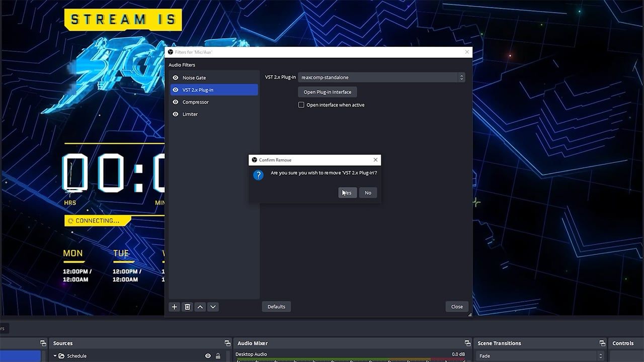644x362 pixels.
Task: Toggle visibility of Noise Gate filter
Action: point(176,78)
